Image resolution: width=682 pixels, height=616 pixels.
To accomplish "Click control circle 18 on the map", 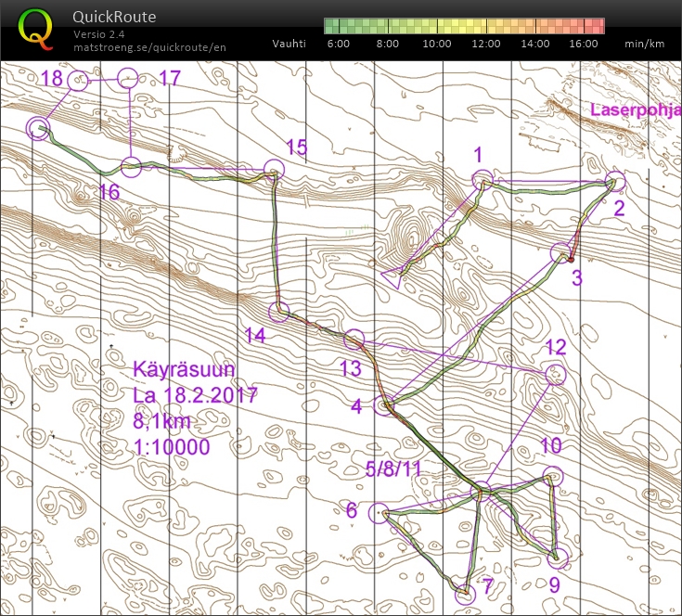I will (x=78, y=81).
